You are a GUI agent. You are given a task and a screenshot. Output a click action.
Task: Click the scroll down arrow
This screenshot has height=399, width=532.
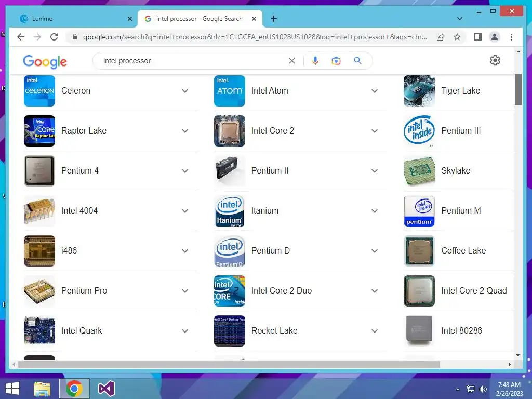518,355
